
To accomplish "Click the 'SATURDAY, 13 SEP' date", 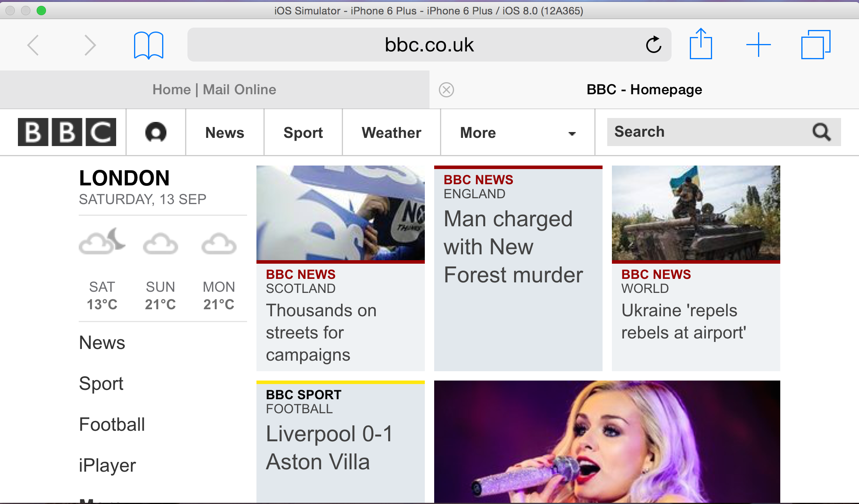I will point(143,199).
